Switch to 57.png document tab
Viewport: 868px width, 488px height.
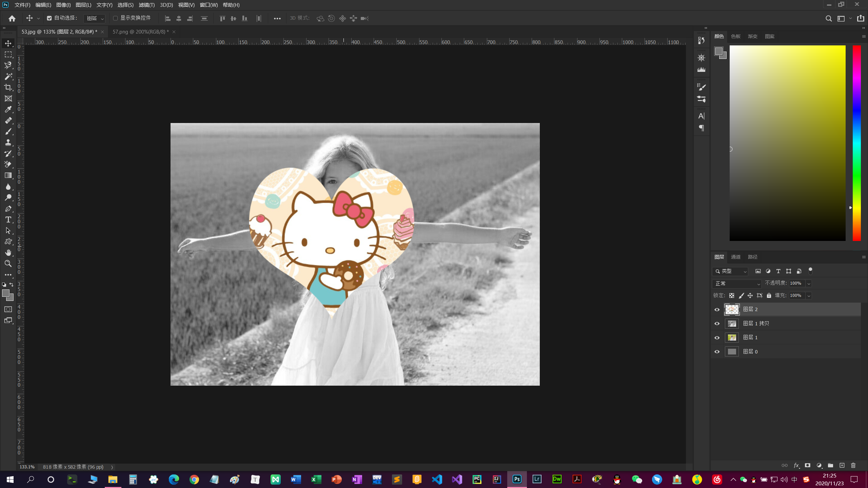click(x=140, y=32)
